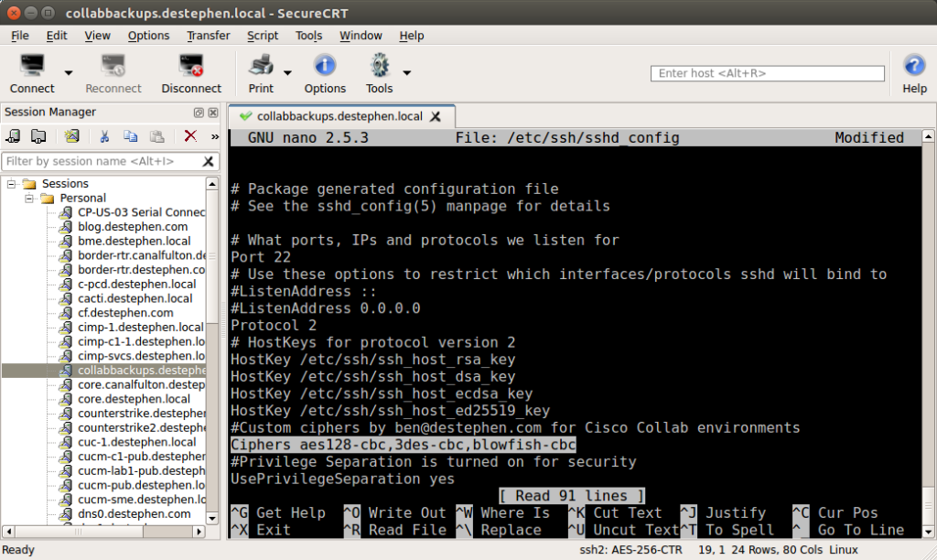Image resolution: width=937 pixels, height=560 pixels.
Task: Open the Window menu
Action: (x=361, y=36)
